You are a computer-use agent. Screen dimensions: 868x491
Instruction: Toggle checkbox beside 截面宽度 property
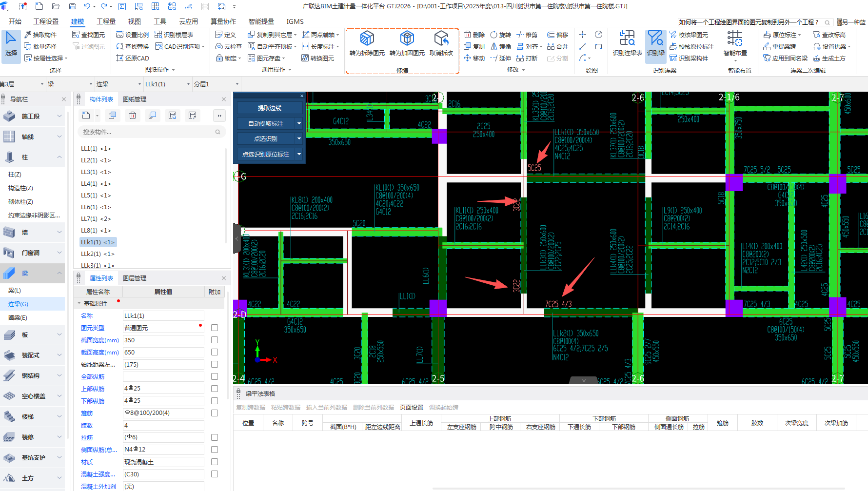point(215,340)
